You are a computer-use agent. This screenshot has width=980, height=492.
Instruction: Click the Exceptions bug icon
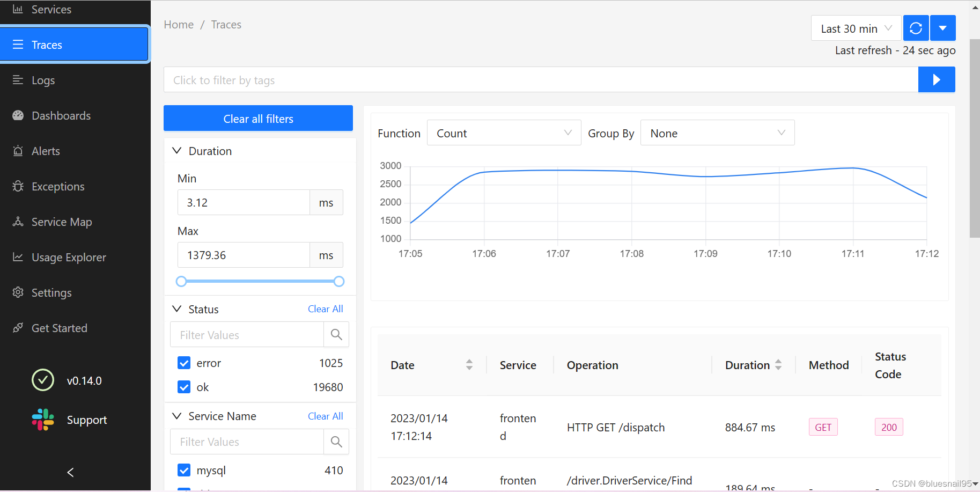coord(18,186)
